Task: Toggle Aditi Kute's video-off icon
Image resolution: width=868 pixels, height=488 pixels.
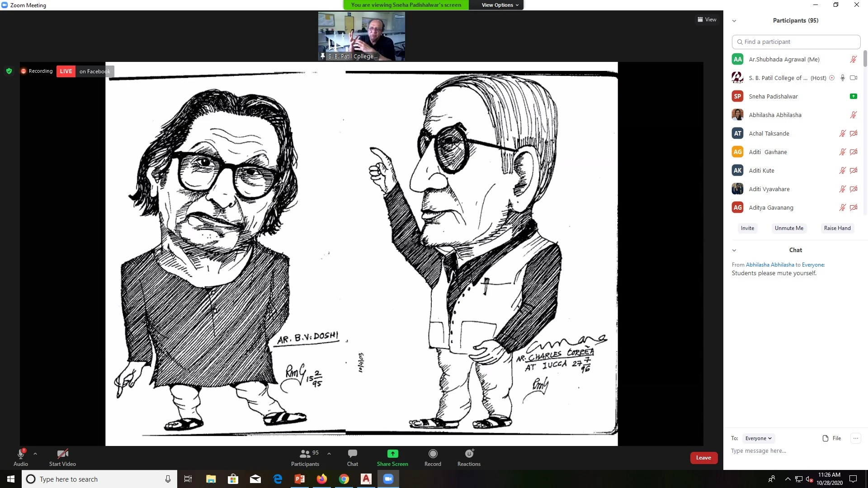Action: pos(854,170)
